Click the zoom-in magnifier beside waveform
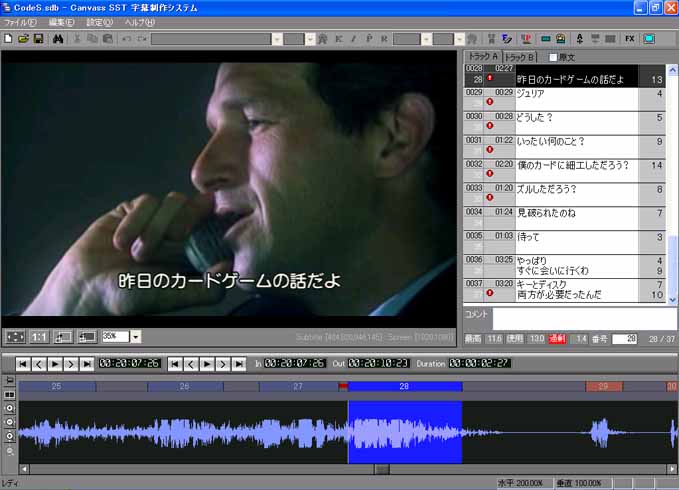This screenshot has height=490, width=679. coord(10,408)
